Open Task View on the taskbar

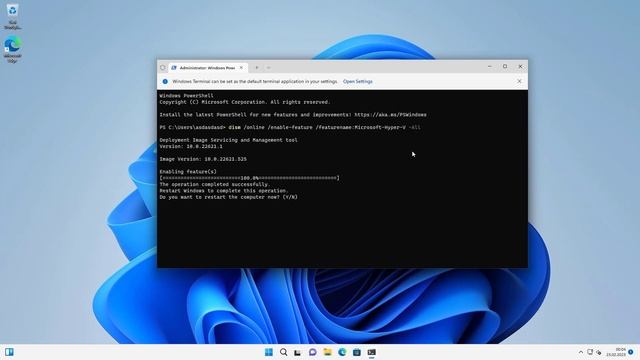(298, 352)
